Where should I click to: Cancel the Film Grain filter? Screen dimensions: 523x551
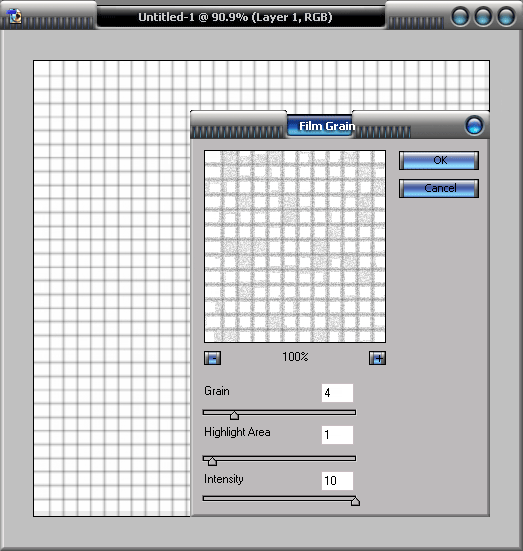coord(439,188)
